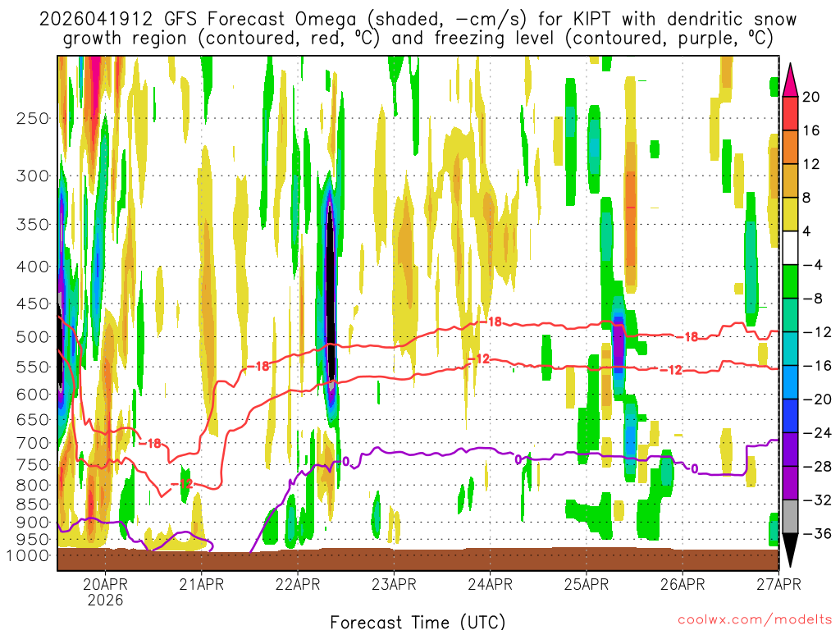Click the 21APR date axis label
The image size is (840, 630).
click(202, 584)
